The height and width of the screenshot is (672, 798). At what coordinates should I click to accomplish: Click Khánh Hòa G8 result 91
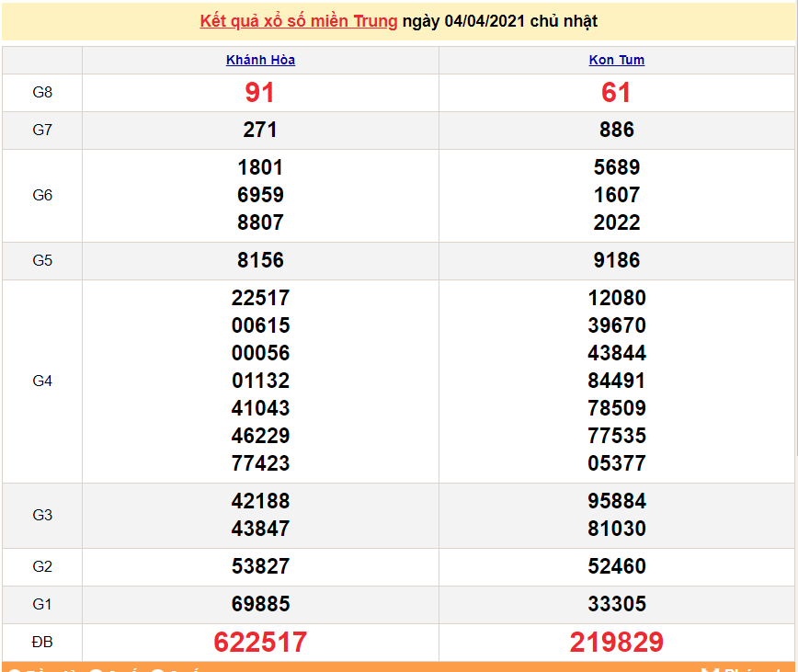point(260,93)
